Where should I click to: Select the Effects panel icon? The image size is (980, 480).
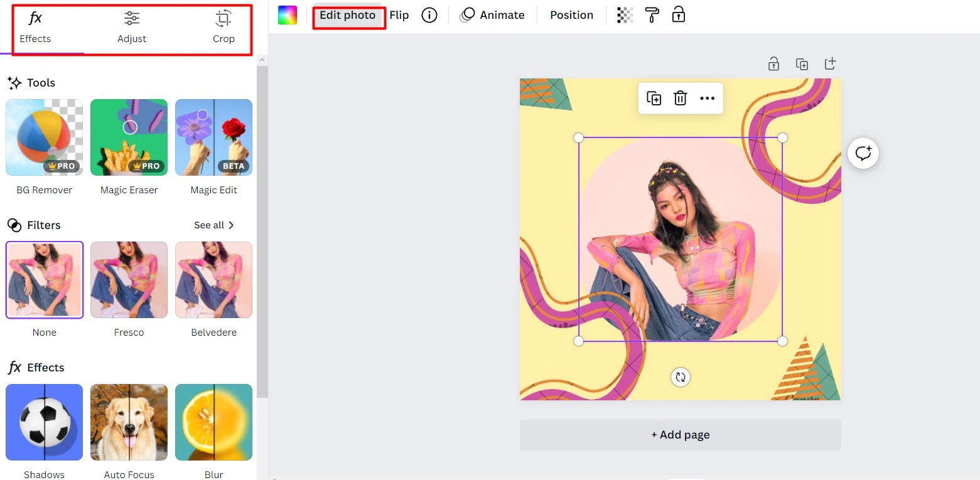(x=35, y=25)
